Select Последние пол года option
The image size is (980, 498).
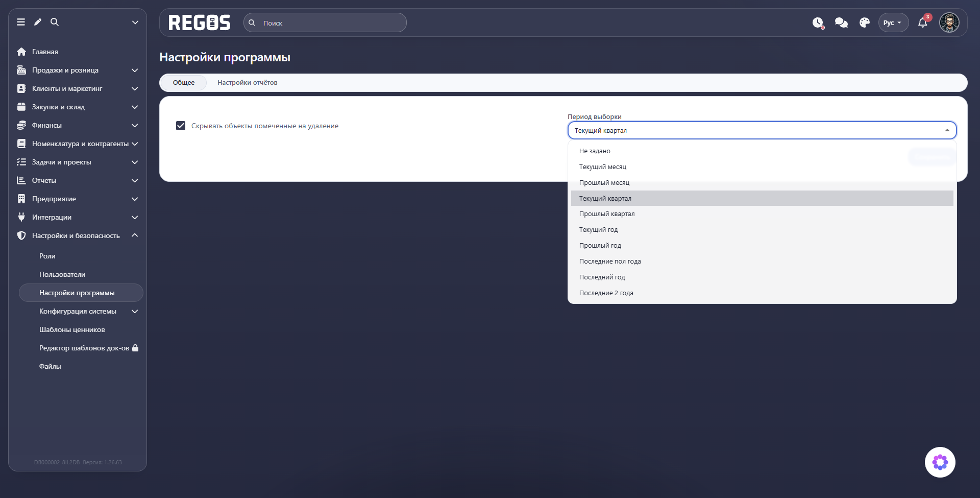click(x=762, y=261)
